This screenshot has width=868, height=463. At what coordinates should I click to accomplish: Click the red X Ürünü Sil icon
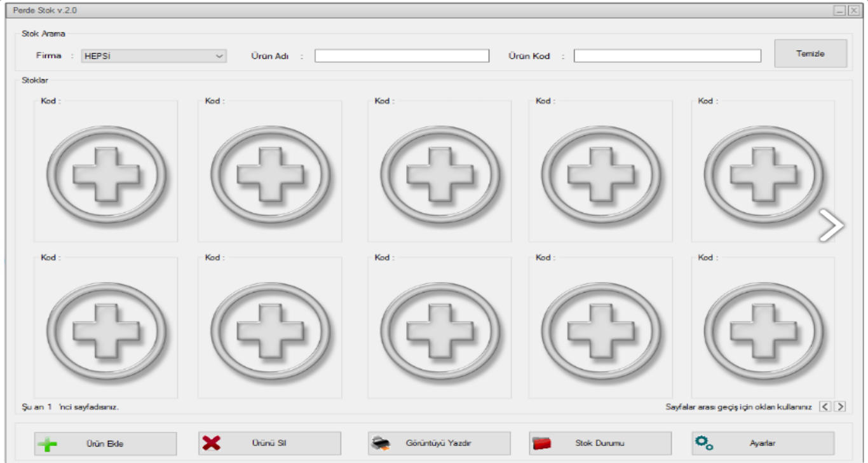pos(211,443)
